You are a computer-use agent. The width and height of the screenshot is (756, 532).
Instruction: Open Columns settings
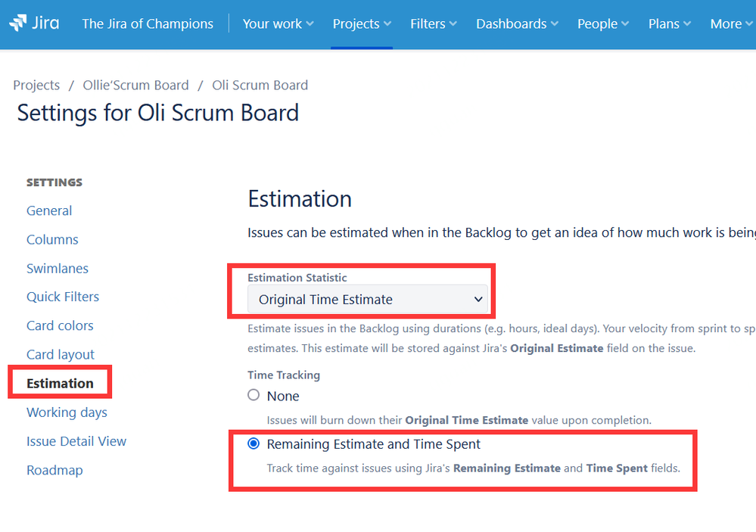tap(52, 239)
